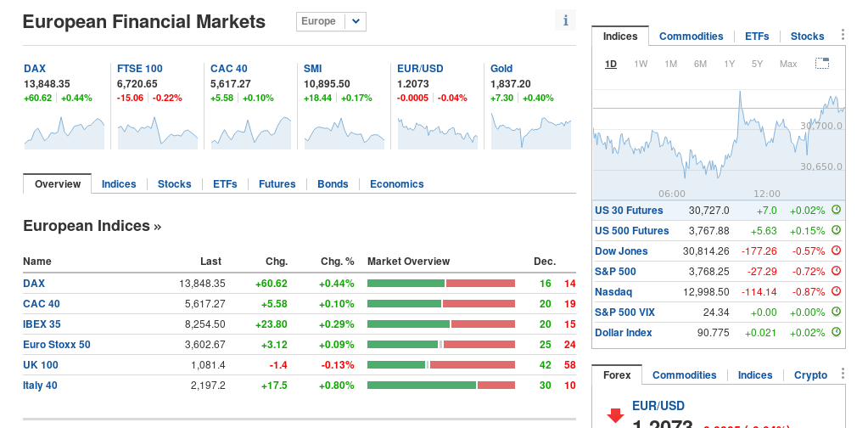Open the Europe region dropdown
This screenshot has width=868, height=428.
331,21
